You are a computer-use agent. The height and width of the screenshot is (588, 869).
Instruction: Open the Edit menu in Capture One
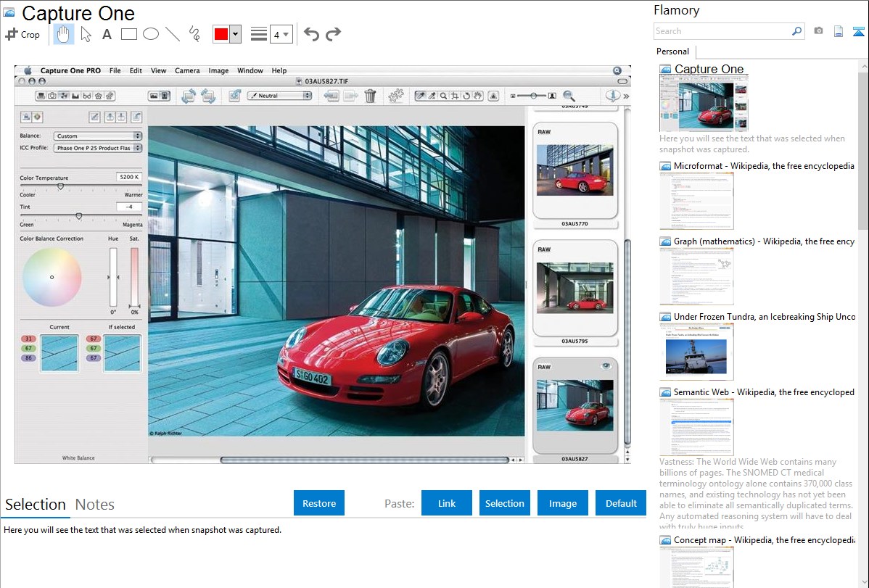click(136, 70)
